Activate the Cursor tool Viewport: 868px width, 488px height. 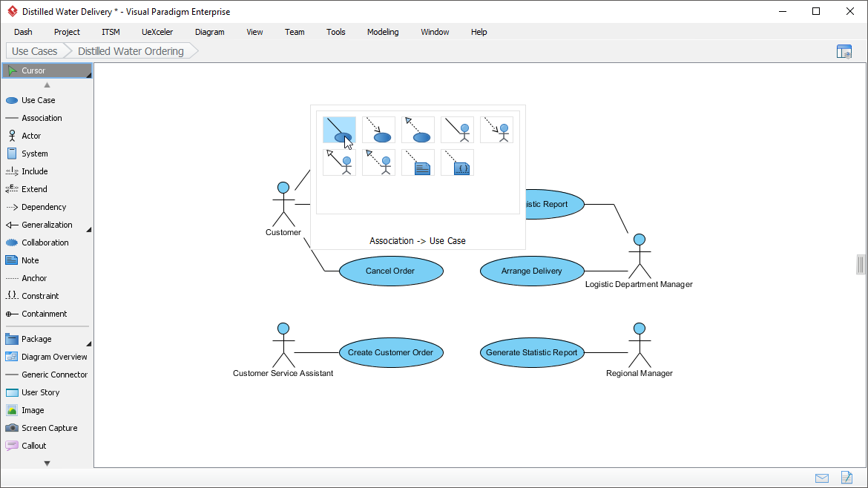[47, 70]
